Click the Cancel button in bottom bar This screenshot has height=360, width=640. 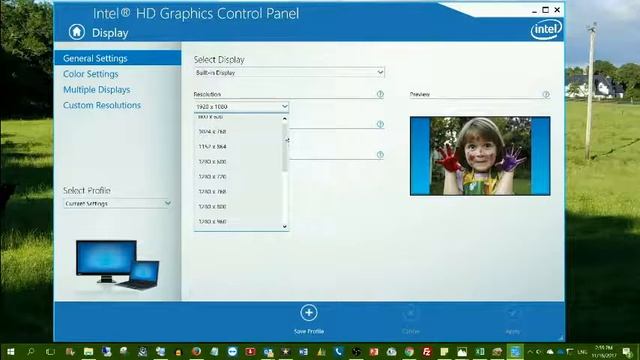[411, 319]
